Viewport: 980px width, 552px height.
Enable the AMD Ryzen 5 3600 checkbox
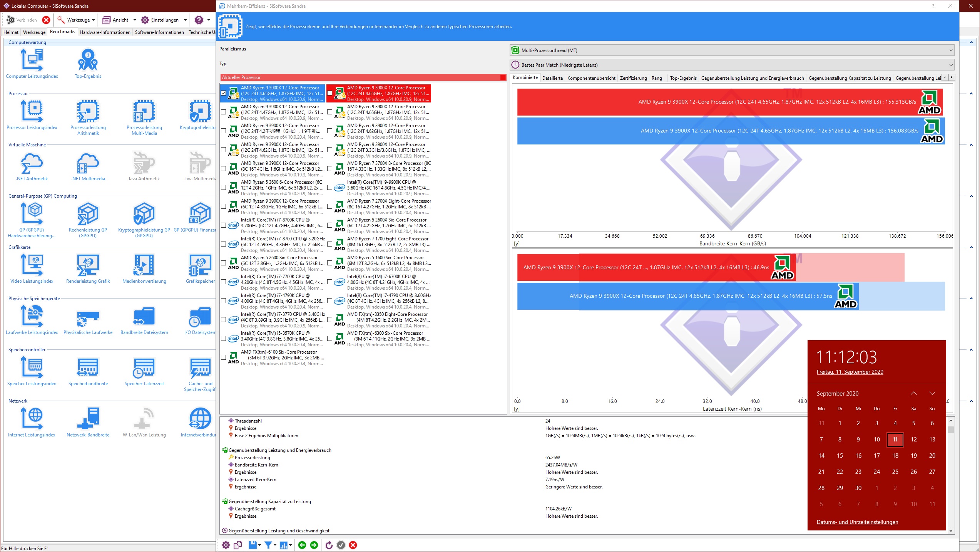click(x=224, y=188)
